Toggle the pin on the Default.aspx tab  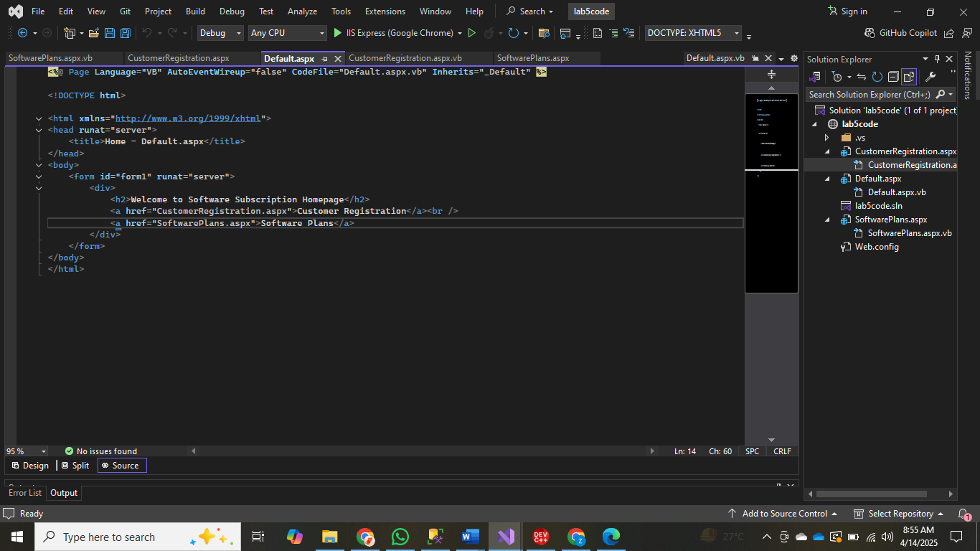pos(324,59)
